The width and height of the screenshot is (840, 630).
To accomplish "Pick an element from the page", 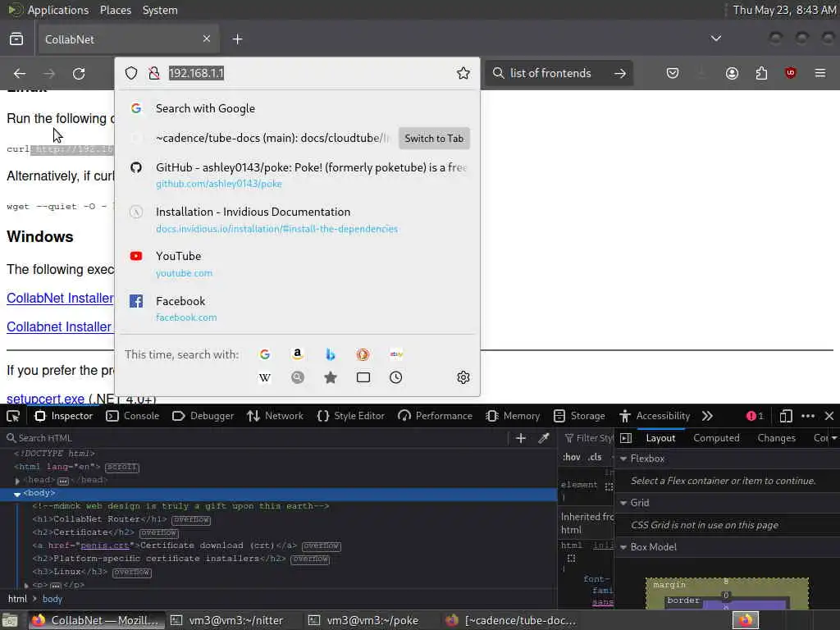I will tap(13, 416).
